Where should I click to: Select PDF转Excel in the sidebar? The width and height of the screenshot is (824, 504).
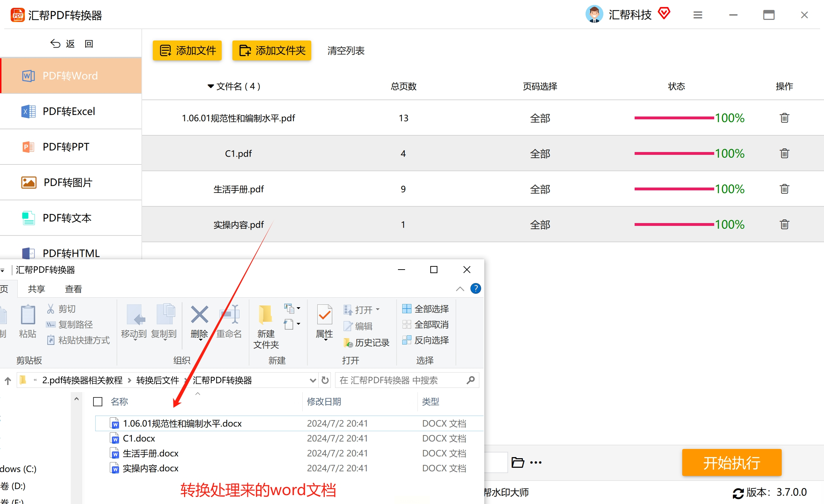pyautogui.click(x=69, y=111)
